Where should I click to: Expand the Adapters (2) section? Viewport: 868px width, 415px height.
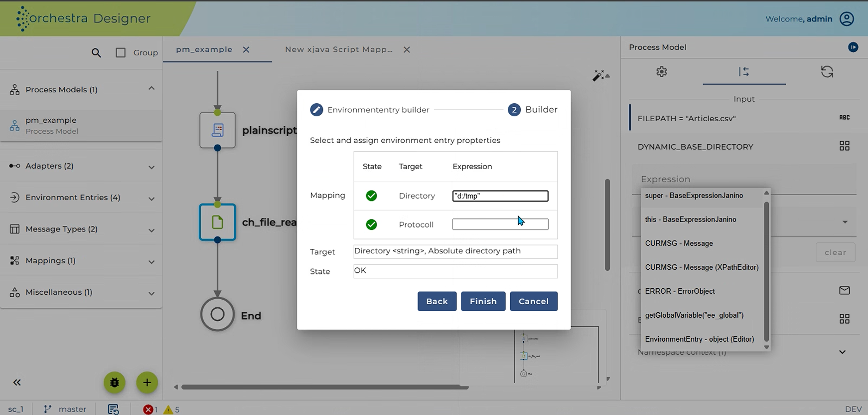pyautogui.click(x=151, y=167)
